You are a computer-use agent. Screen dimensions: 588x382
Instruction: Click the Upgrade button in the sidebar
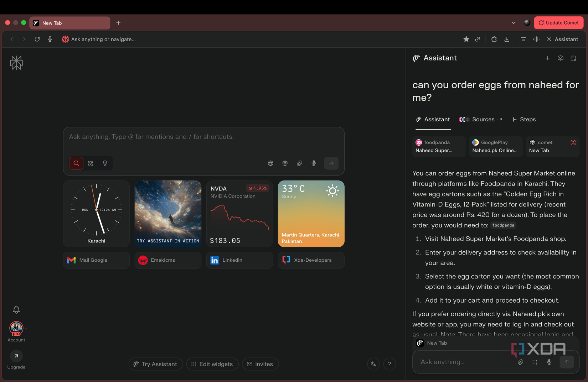[x=16, y=360]
